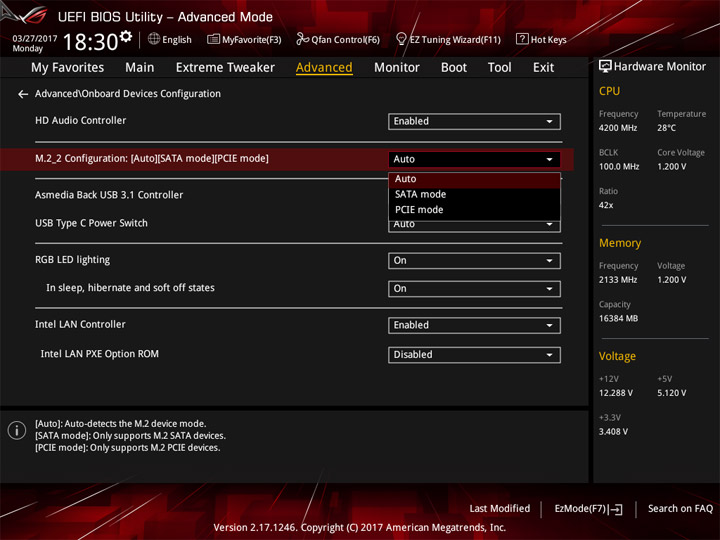The width and height of the screenshot is (720, 540).
Task: Choose PCIE mode option
Action: [x=474, y=210]
